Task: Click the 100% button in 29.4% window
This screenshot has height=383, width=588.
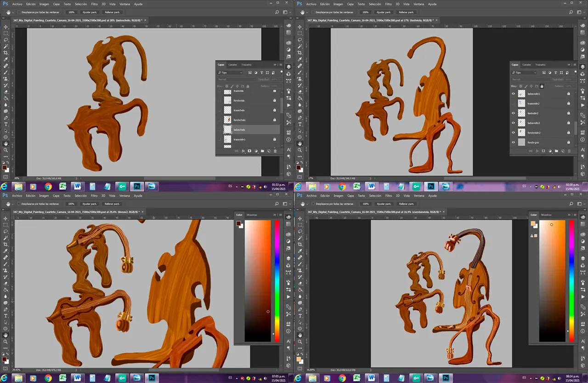Action: 71,203
